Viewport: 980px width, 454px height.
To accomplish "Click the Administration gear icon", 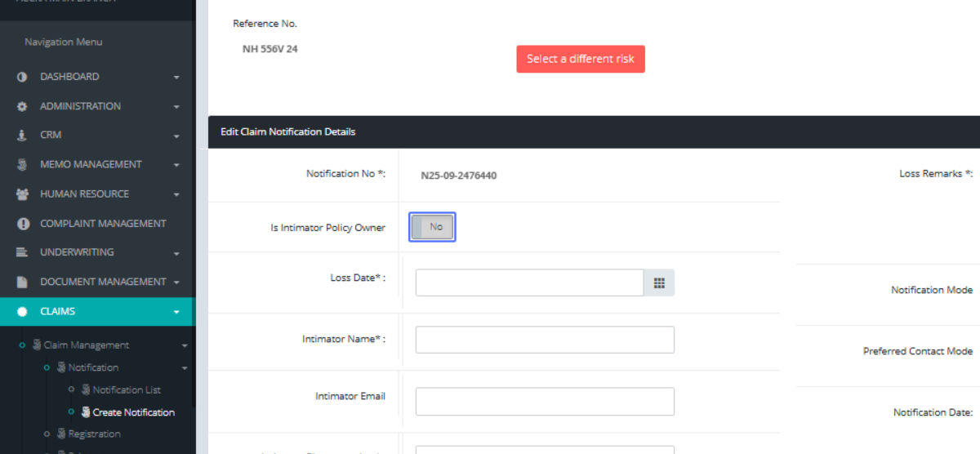I will [x=22, y=106].
